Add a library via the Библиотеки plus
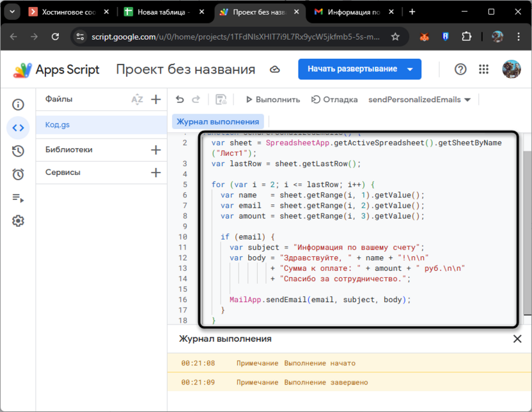 (x=155, y=150)
